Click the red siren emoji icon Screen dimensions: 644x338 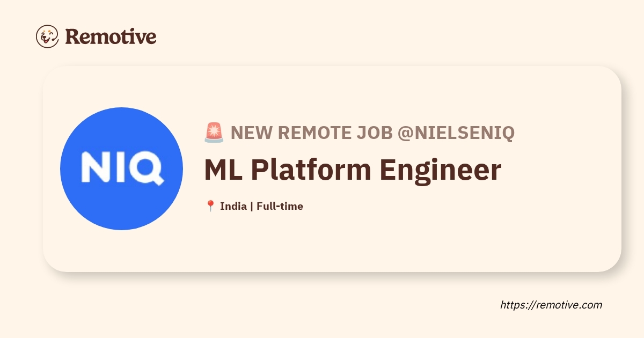click(x=214, y=133)
